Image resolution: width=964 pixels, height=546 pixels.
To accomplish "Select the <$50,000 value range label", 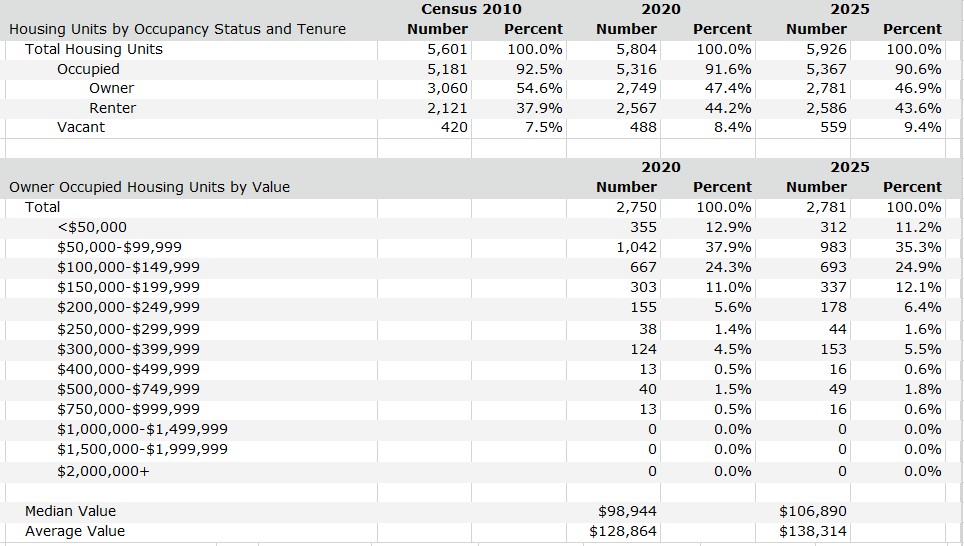I will click(x=92, y=228).
